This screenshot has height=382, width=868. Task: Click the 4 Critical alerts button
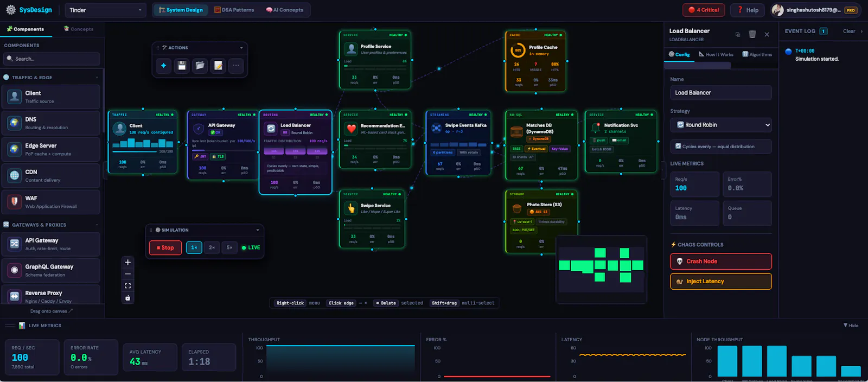coord(704,10)
